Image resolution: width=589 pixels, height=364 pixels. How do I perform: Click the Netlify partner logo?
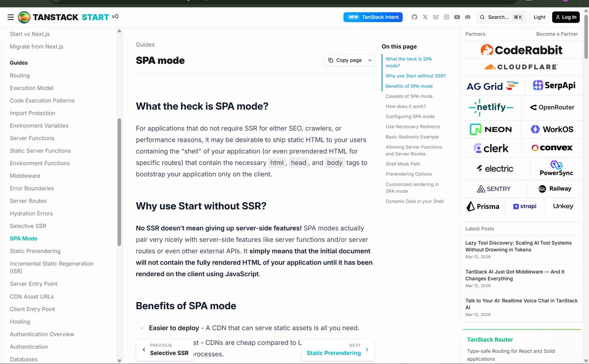coord(491,107)
